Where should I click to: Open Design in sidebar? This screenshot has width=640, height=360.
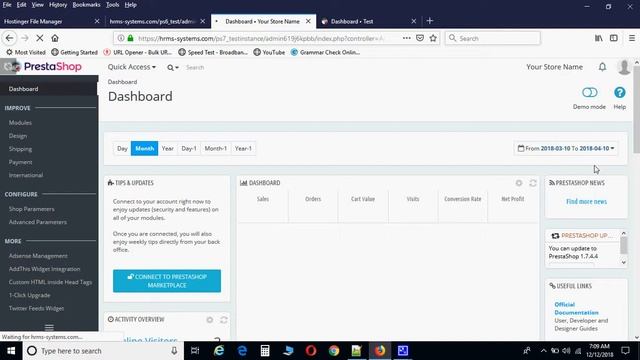click(18, 136)
